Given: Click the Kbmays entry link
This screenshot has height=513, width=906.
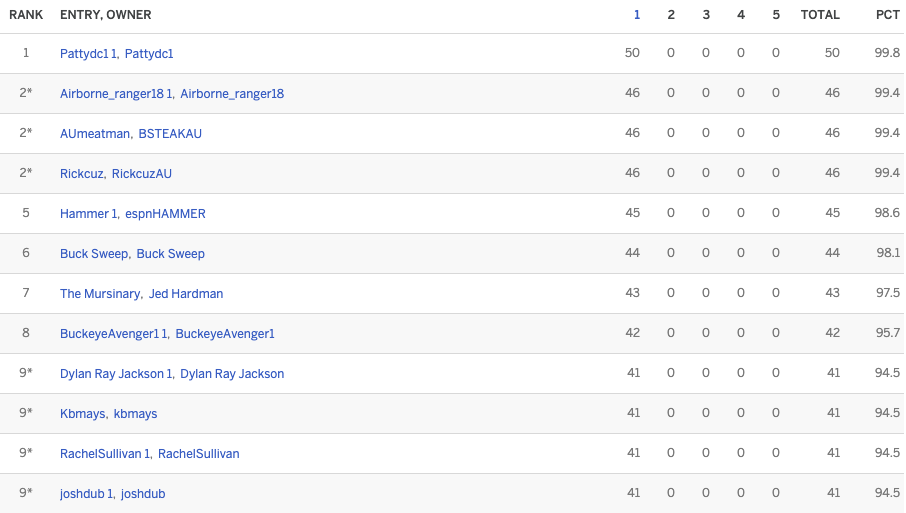Looking at the screenshot, I should click(83, 414).
